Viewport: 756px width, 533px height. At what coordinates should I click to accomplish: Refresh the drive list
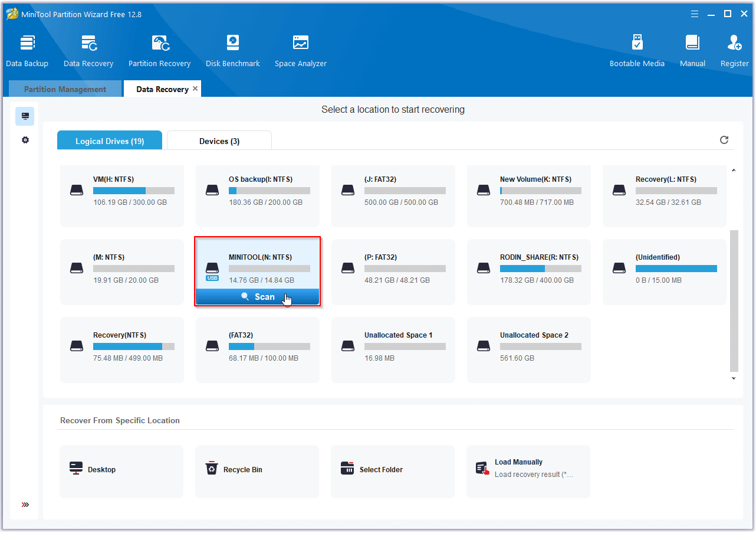(724, 140)
